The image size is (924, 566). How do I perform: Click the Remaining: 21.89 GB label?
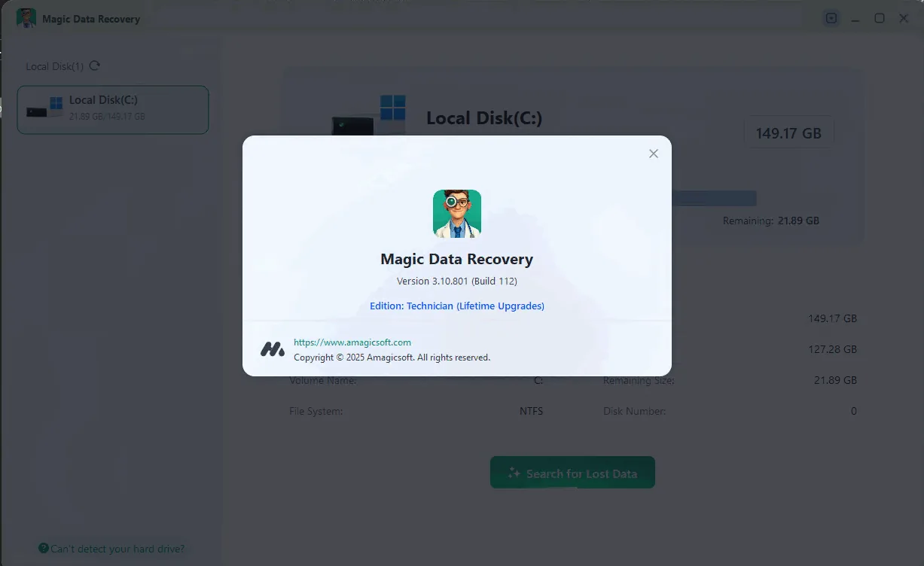click(x=770, y=221)
